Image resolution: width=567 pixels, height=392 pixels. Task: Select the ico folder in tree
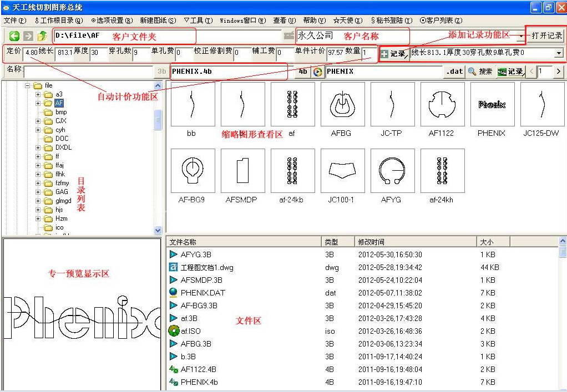[x=59, y=228]
